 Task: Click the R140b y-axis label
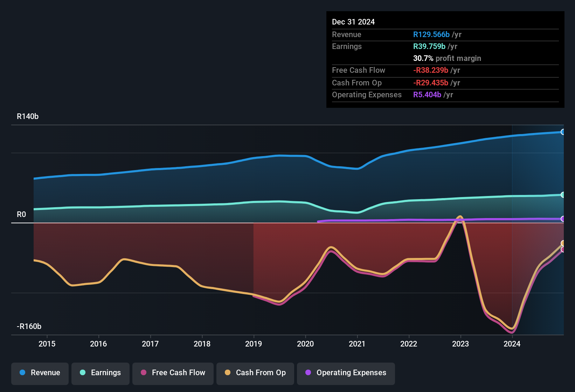28,117
